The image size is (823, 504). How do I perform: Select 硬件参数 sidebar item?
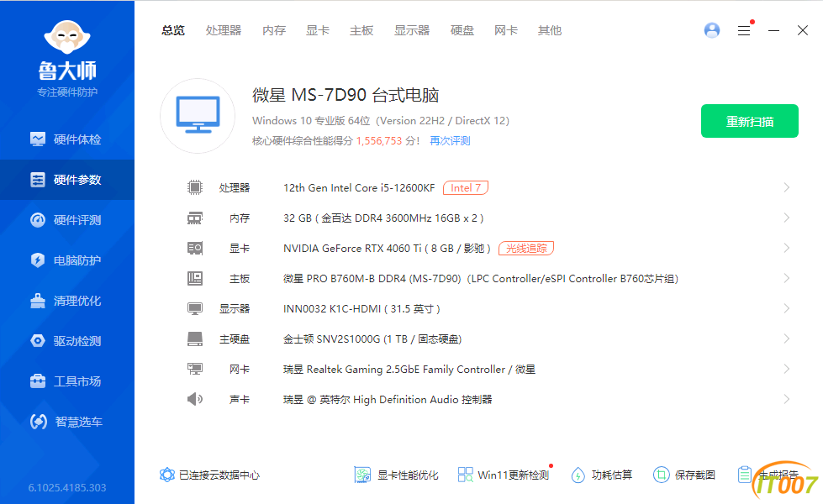67,180
